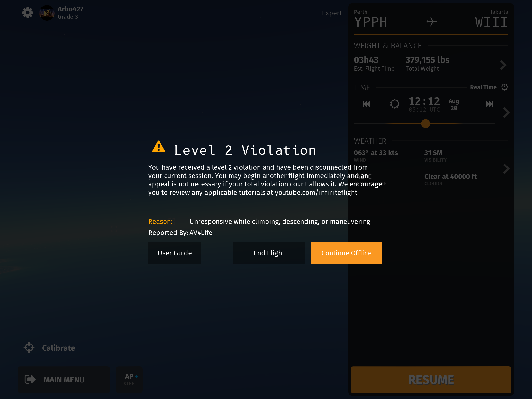Click the End Flight button
The height and width of the screenshot is (399, 532).
[x=269, y=253]
